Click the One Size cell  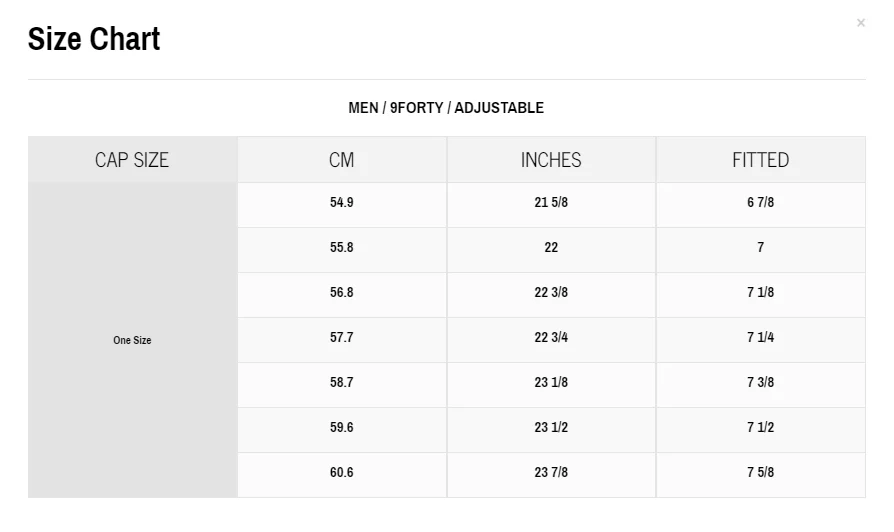[132, 340]
